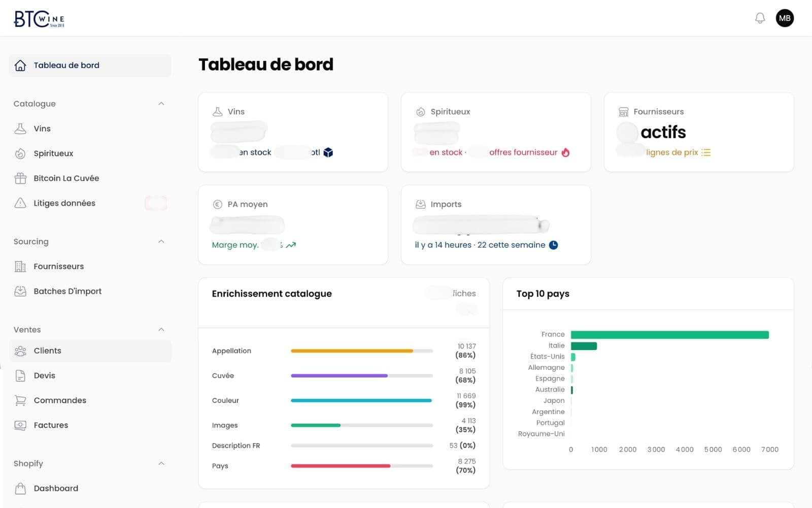Screen dimensions: 812x508
Task: Click the store icon in Fournisseurs card
Action: tap(623, 112)
